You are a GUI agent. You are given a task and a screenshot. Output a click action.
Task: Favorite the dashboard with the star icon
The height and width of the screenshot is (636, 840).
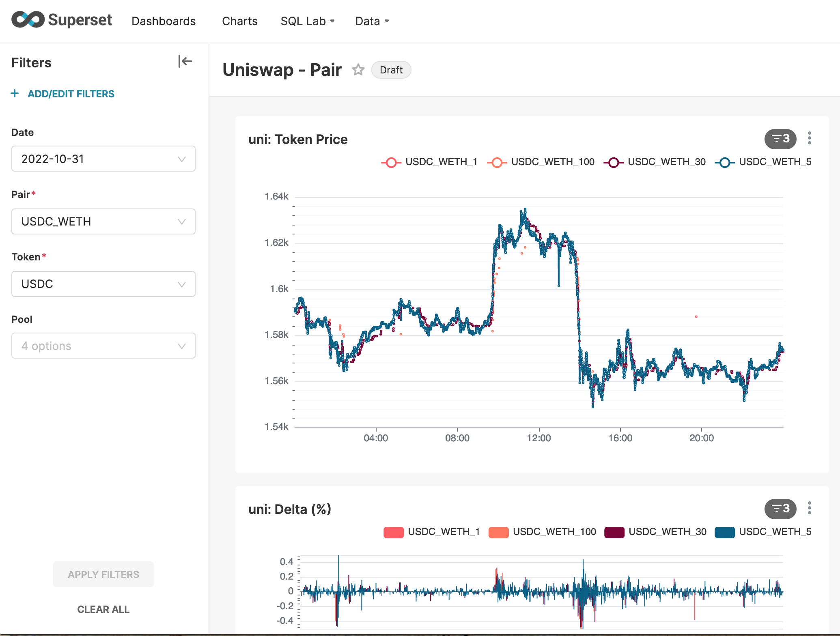coord(358,70)
